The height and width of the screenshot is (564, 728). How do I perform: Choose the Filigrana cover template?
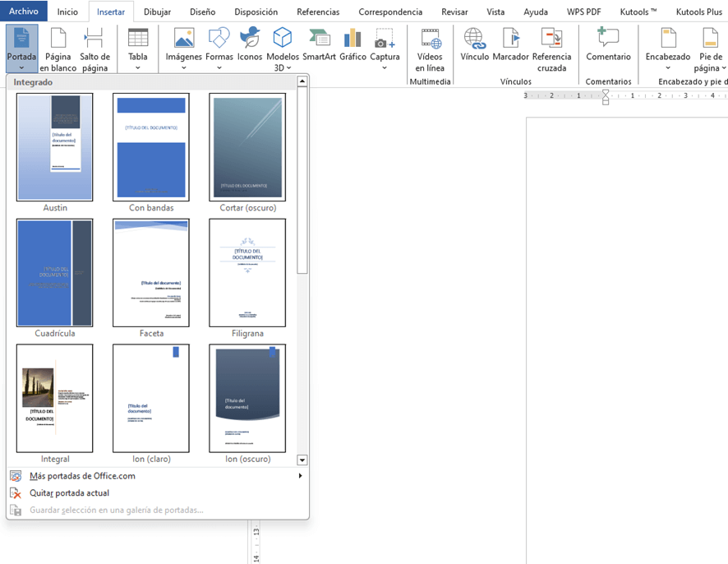click(x=247, y=273)
